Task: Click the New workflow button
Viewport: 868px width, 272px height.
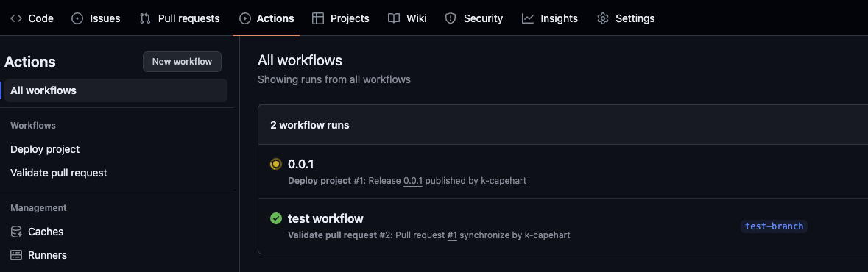Action: pos(182,62)
